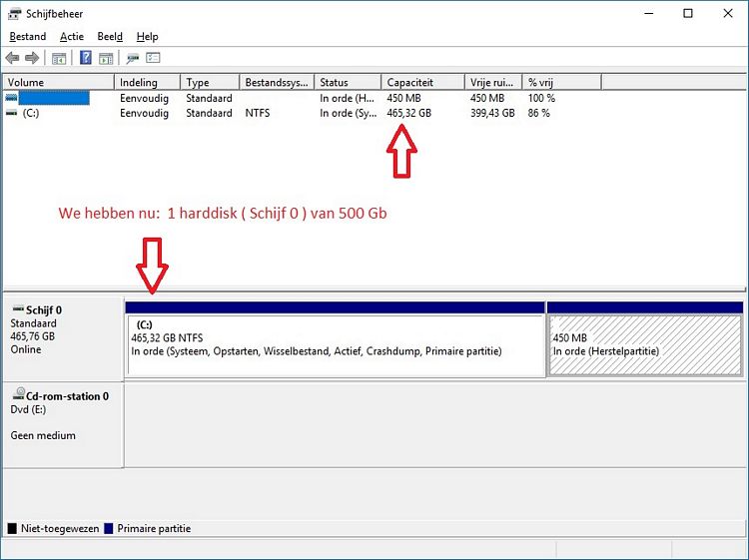Viewport: 749px width, 560px height.
Task: Click the 399,43 GB free space cell
Action: click(x=492, y=113)
